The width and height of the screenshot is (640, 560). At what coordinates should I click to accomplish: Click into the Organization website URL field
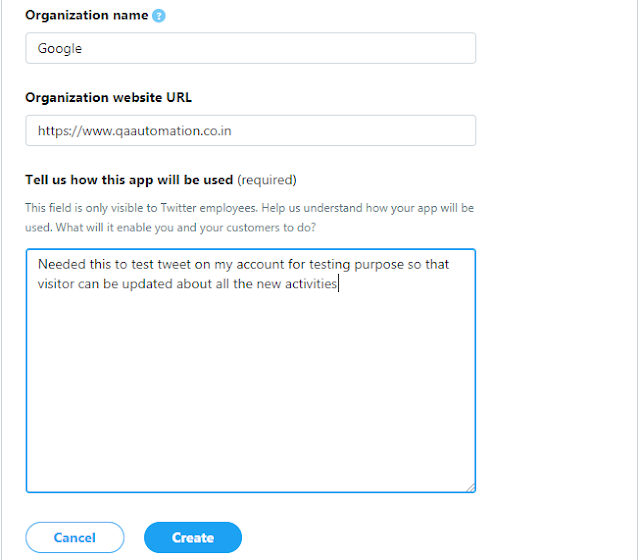click(x=250, y=130)
